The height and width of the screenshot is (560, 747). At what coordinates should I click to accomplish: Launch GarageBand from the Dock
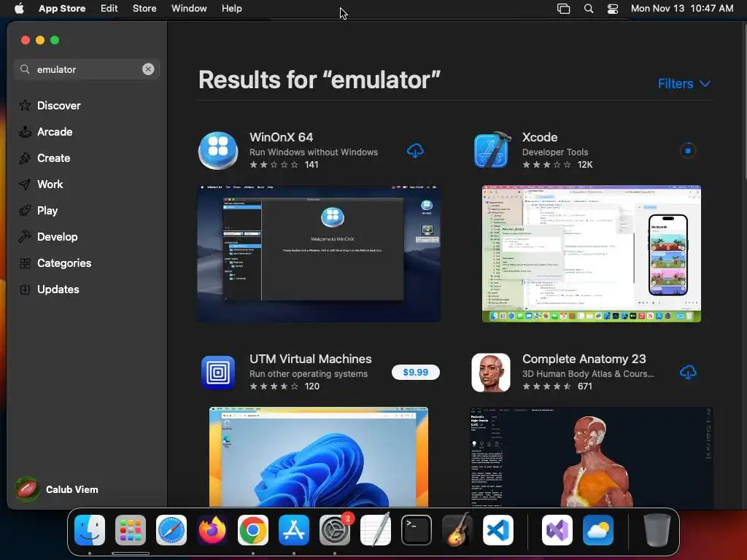457,530
